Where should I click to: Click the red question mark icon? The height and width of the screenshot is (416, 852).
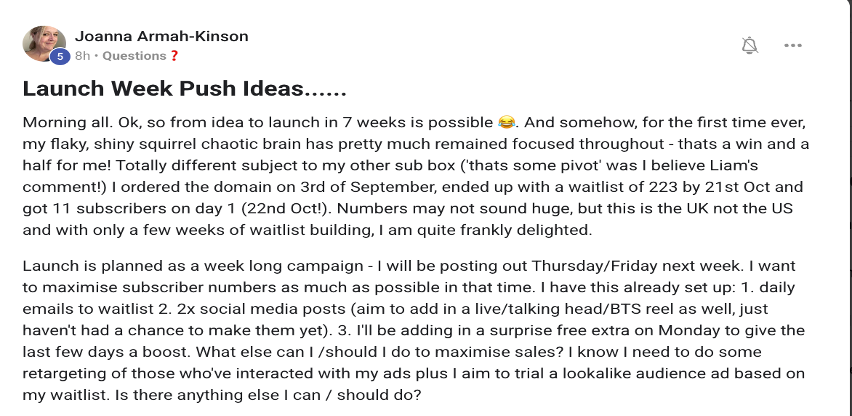175,56
